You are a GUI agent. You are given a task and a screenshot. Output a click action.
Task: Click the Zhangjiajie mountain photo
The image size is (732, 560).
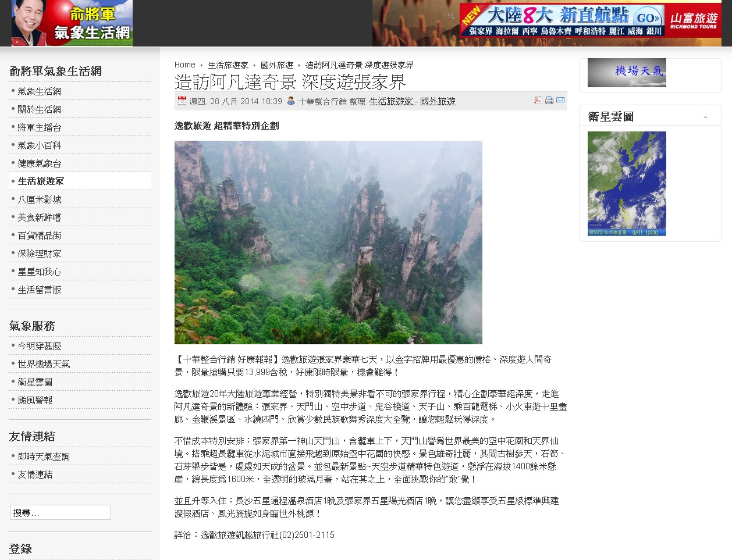328,242
